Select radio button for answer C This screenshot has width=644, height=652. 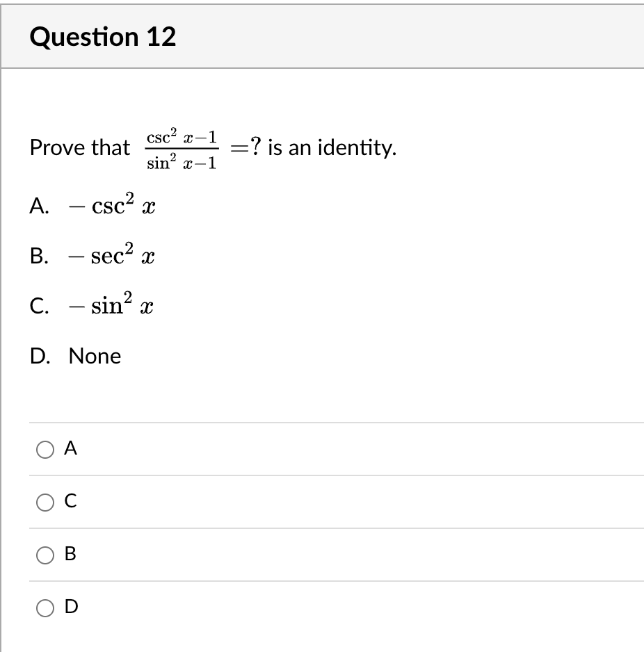coord(45,503)
